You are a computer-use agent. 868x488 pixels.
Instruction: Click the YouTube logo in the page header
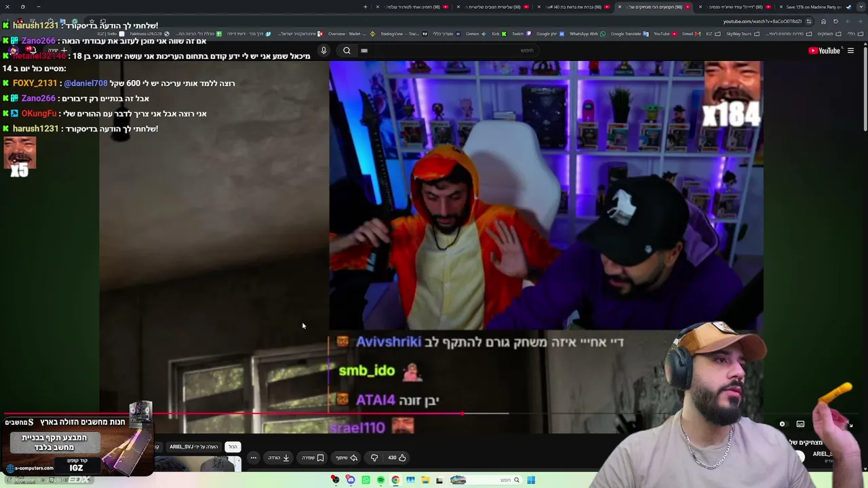[824, 51]
